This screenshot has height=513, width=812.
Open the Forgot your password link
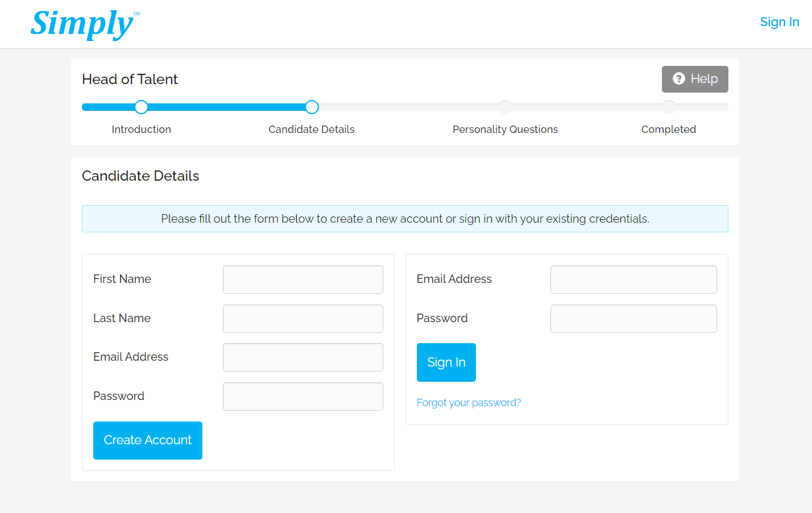click(469, 403)
